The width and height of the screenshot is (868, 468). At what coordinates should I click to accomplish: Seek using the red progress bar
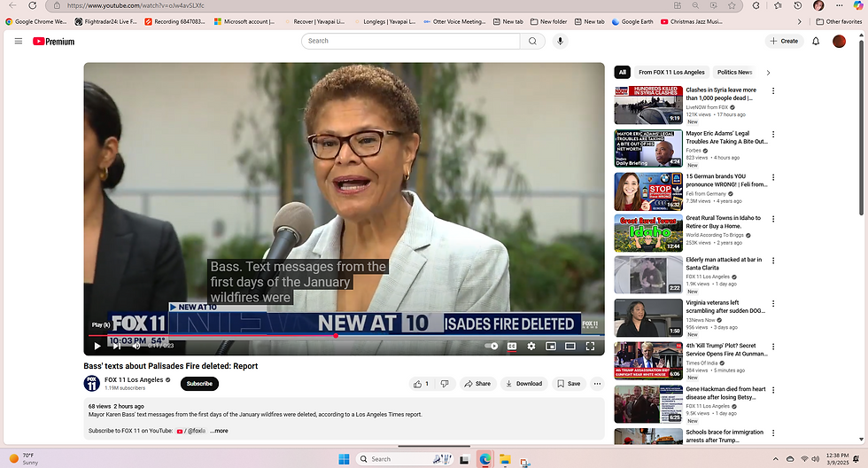pyautogui.click(x=344, y=336)
